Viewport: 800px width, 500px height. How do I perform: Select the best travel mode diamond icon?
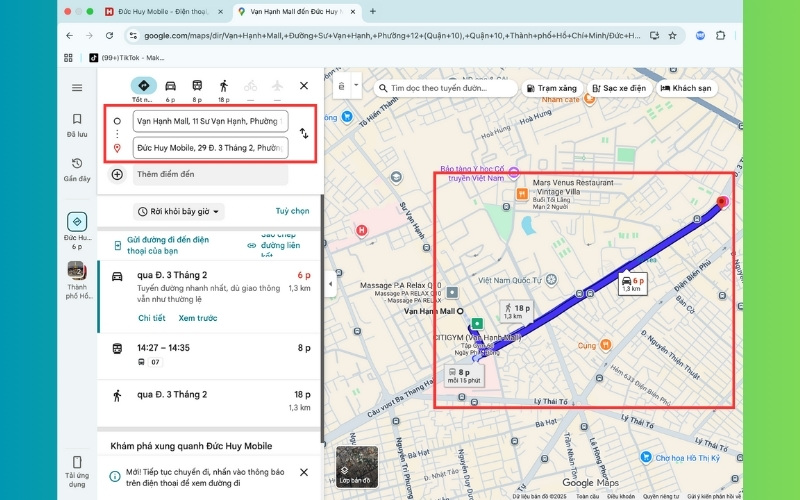tap(144, 86)
